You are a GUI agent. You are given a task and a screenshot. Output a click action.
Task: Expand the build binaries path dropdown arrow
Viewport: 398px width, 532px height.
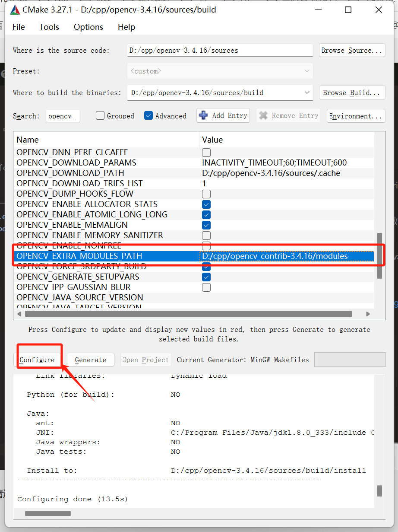point(307,92)
